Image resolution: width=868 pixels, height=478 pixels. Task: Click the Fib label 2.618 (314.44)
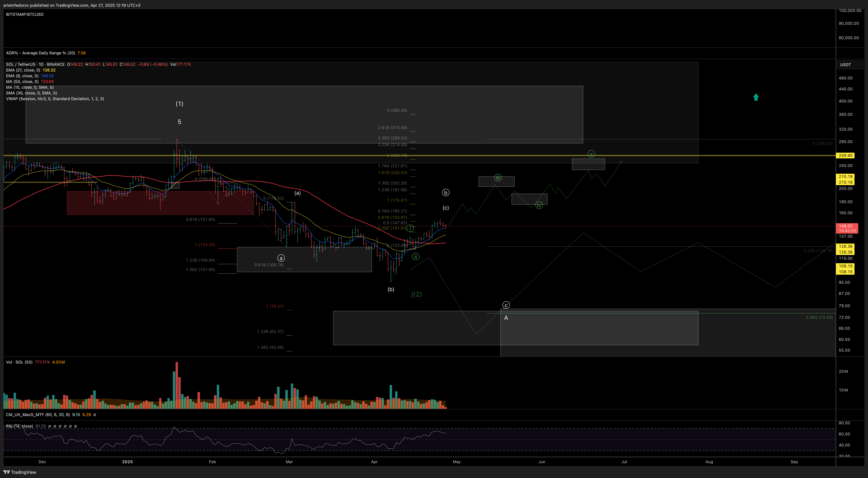coord(393,127)
